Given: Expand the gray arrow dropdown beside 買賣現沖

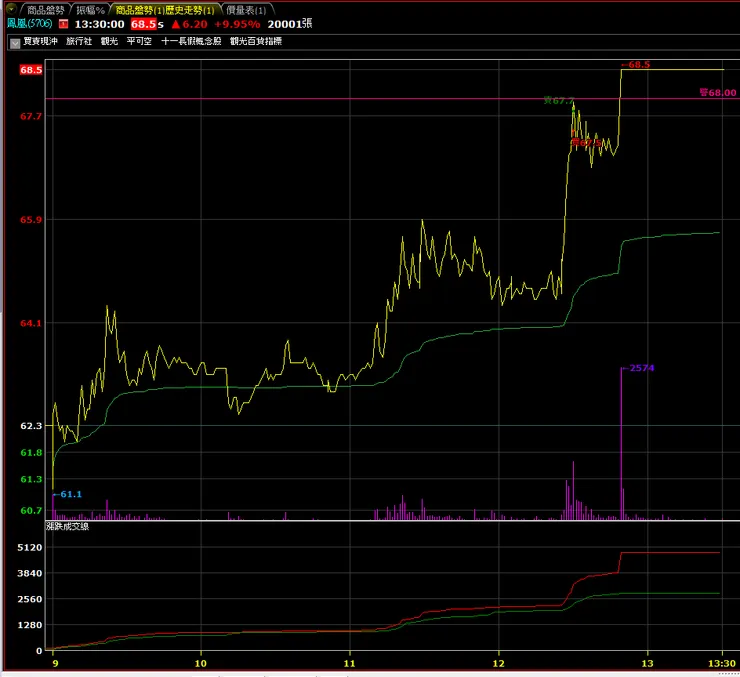Looking at the screenshot, I should click(15, 43).
